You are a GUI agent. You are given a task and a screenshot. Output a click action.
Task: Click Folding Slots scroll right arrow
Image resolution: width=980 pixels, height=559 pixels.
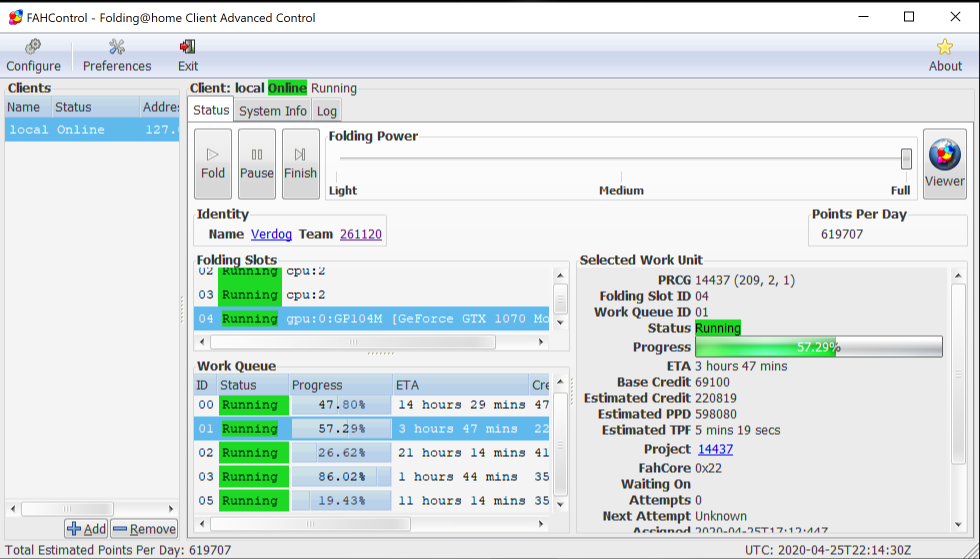tap(541, 342)
